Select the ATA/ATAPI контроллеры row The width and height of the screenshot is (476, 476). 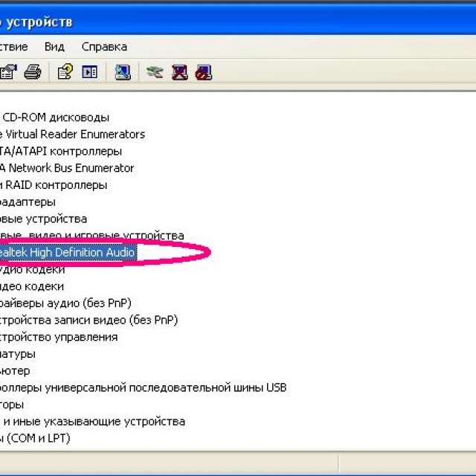[x=61, y=151]
